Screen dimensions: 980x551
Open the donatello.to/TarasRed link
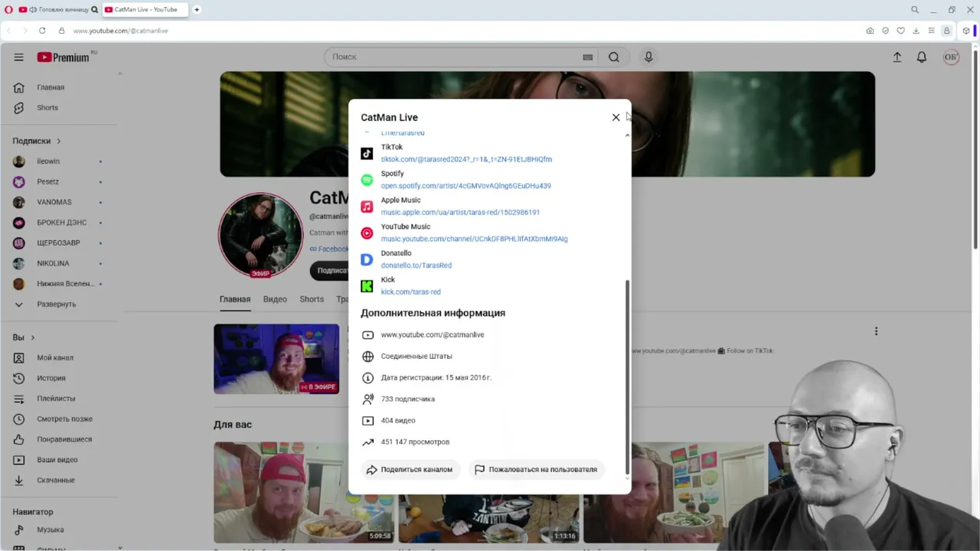point(416,266)
